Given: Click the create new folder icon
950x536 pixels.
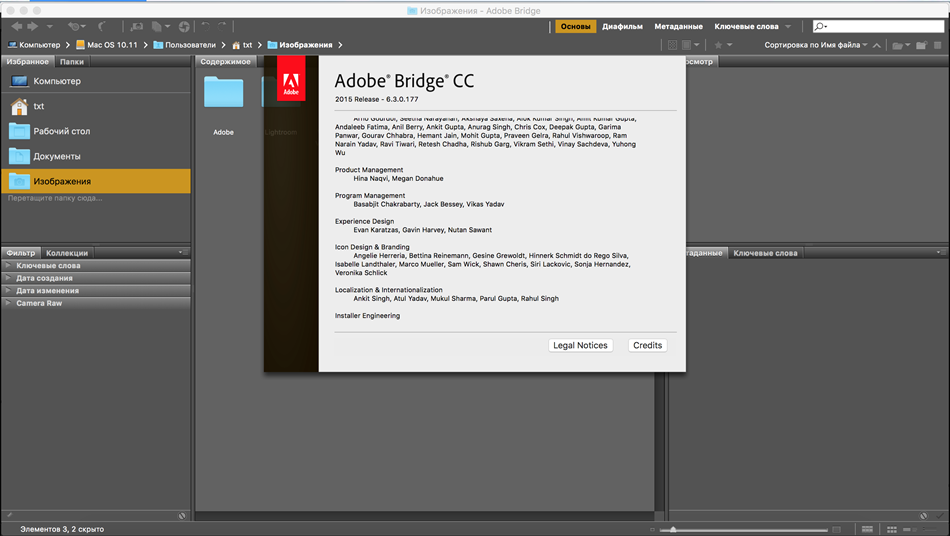Looking at the screenshot, I should tap(922, 45).
